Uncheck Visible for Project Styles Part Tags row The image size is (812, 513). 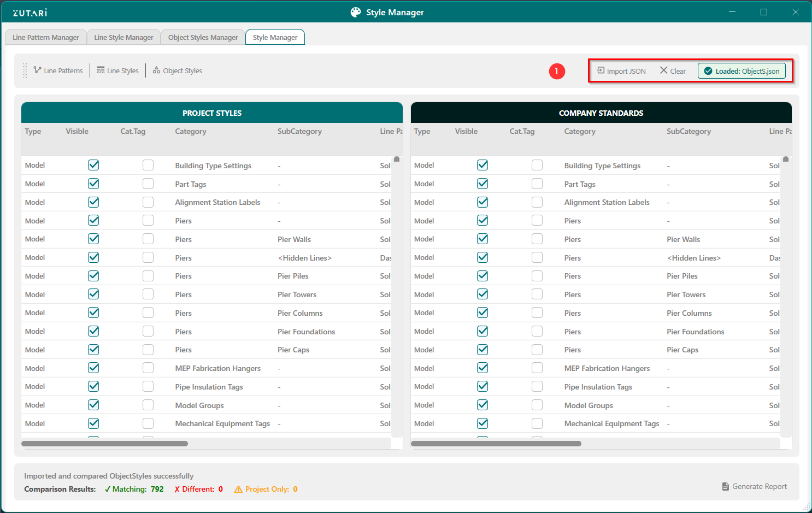coord(93,184)
